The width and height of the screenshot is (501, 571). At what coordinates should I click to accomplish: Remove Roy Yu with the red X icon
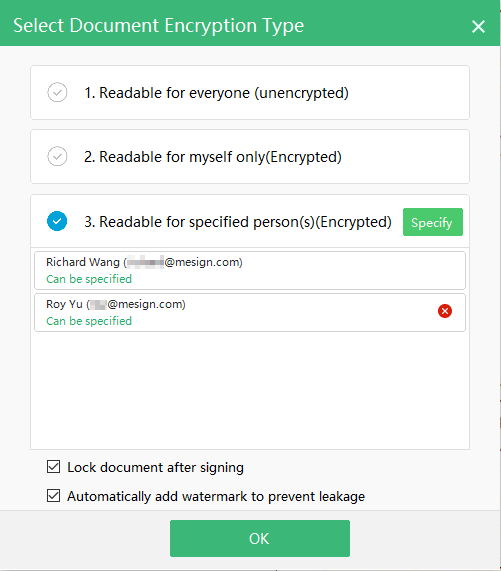(445, 311)
